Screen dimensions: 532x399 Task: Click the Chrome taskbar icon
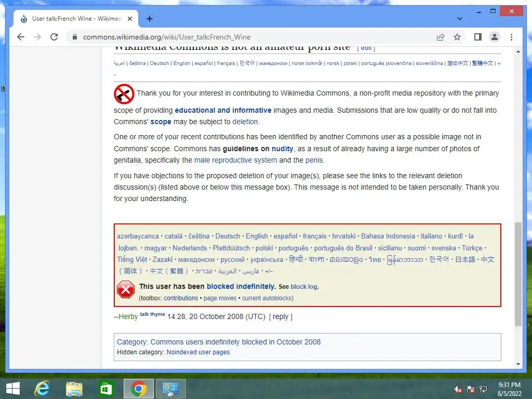coord(138,389)
